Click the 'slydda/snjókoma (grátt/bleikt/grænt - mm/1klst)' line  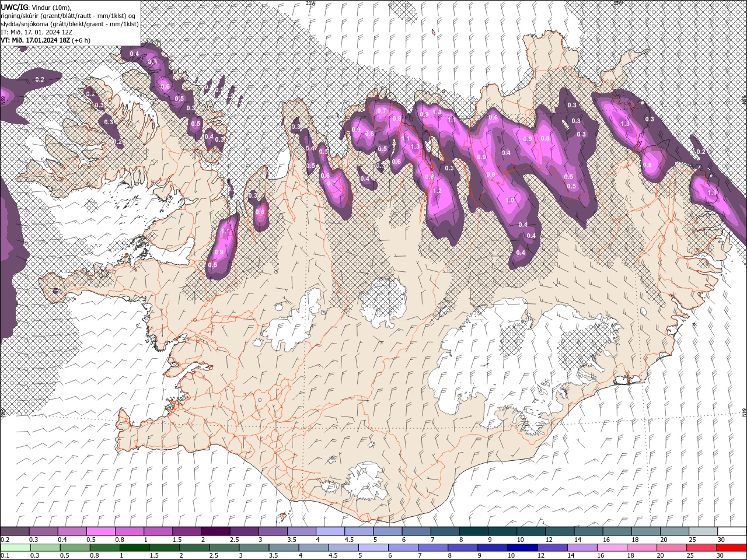pos(70,23)
